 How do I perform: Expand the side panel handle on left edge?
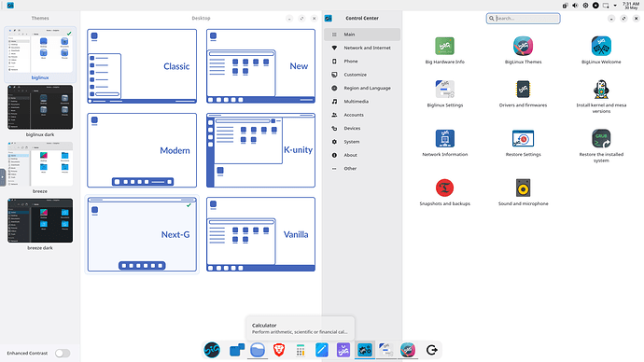pyautogui.click(x=3, y=177)
